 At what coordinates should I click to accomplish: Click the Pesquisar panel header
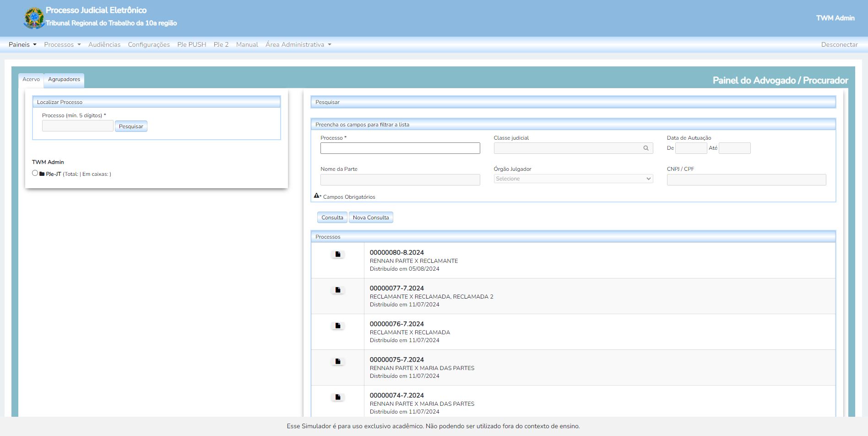573,102
